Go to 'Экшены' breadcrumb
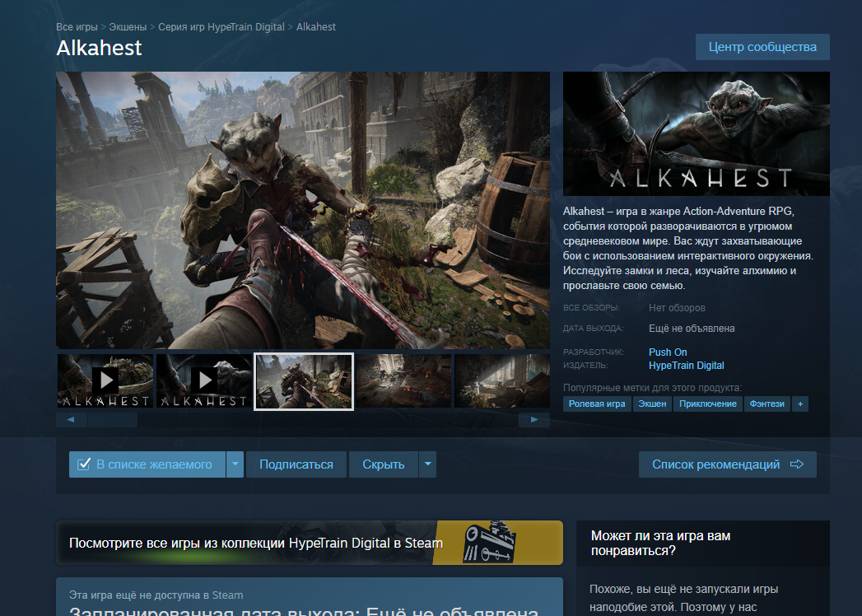Screen dimensions: 862x616 point(128,27)
